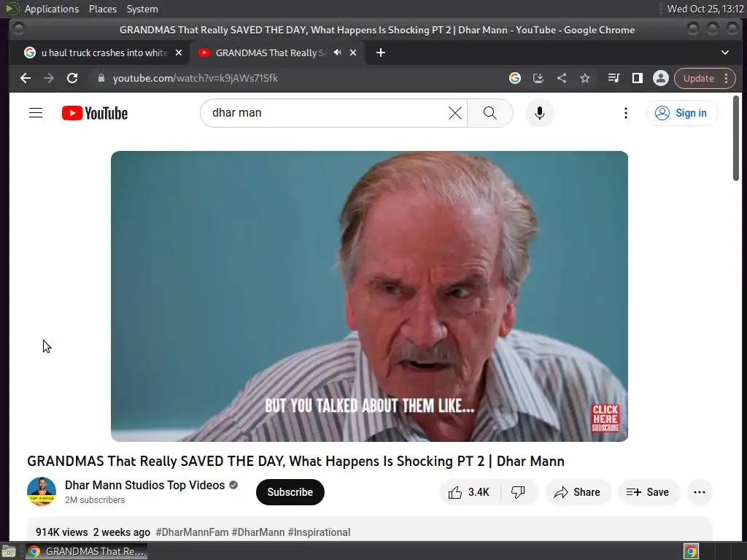Open more actions ellipsis below video
The height and width of the screenshot is (560, 747).
tap(700, 492)
